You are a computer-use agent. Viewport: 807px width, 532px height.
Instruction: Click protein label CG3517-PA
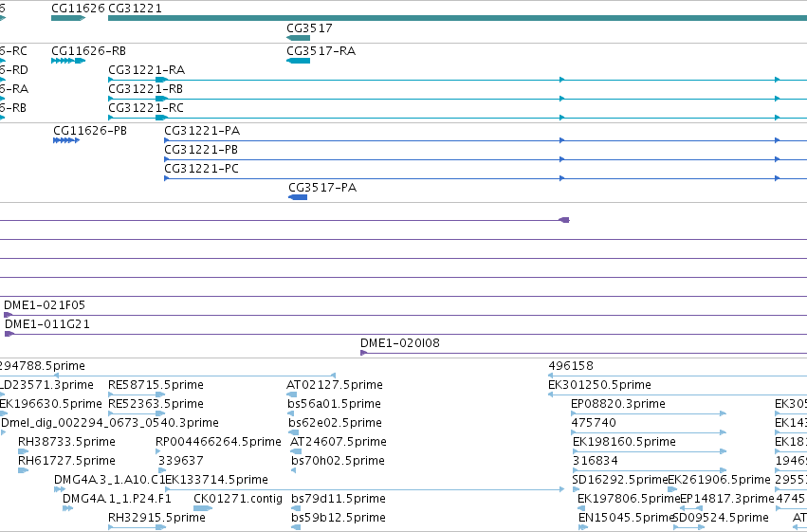pos(322,187)
